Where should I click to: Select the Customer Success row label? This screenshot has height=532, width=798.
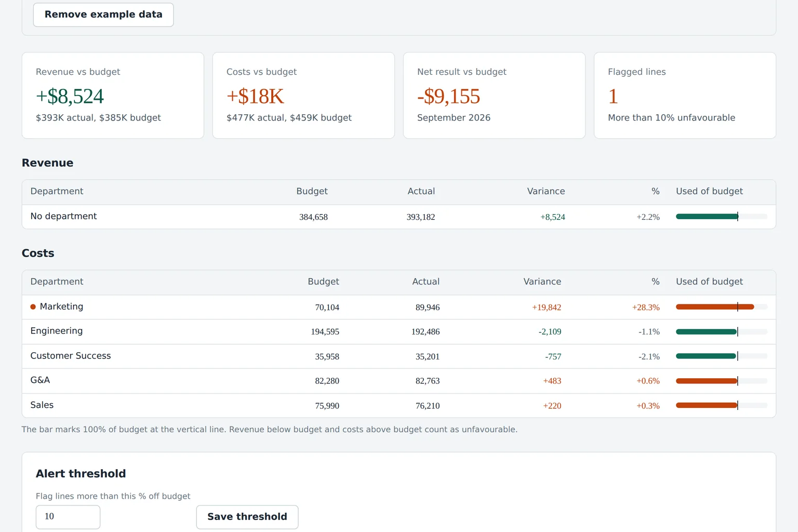click(x=71, y=356)
